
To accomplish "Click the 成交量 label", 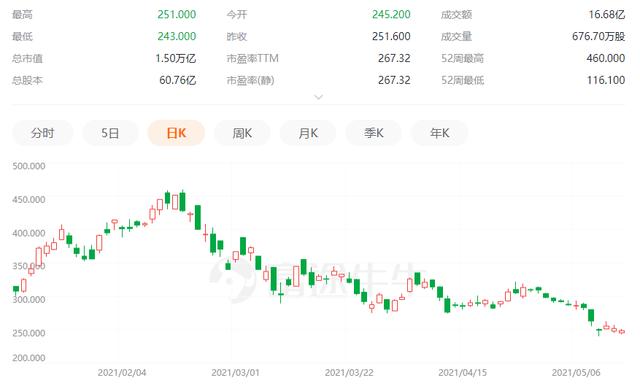I will [x=456, y=37].
